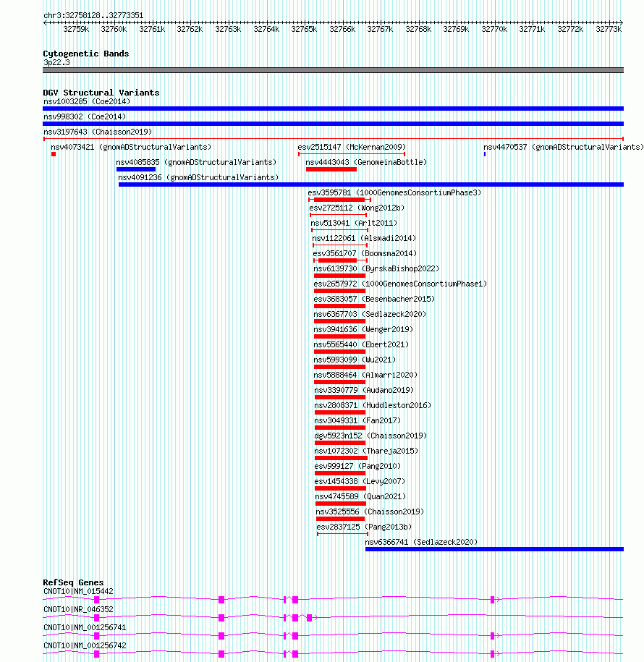Click nsv4470537 gnomAD variant label
This screenshot has width=644, height=662.
[564, 148]
